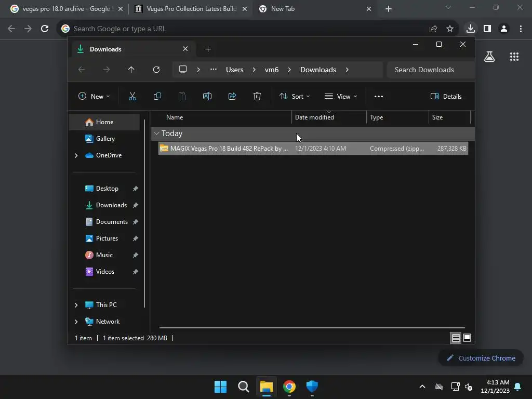Click Chrome icon in taskbar
532x399 pixels.
coord(289,387)
